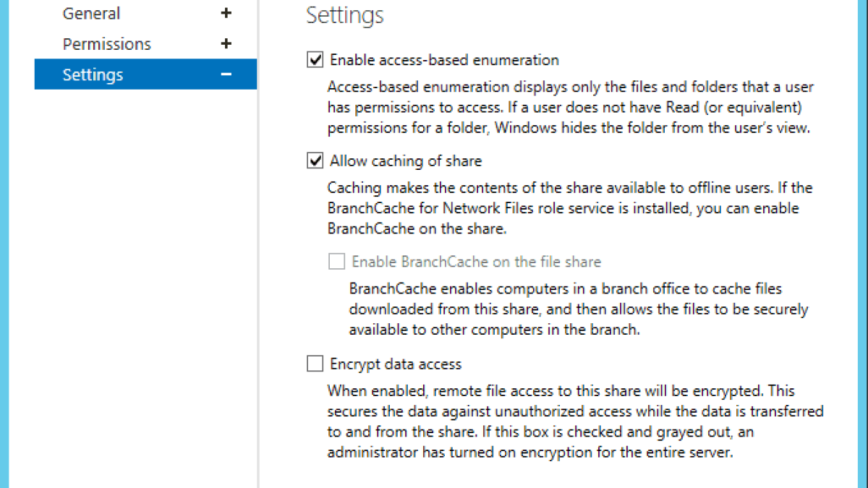Tick the Enable BranchCache checkbox
This screenshot has height=488, width=868.
pos(336,262)
